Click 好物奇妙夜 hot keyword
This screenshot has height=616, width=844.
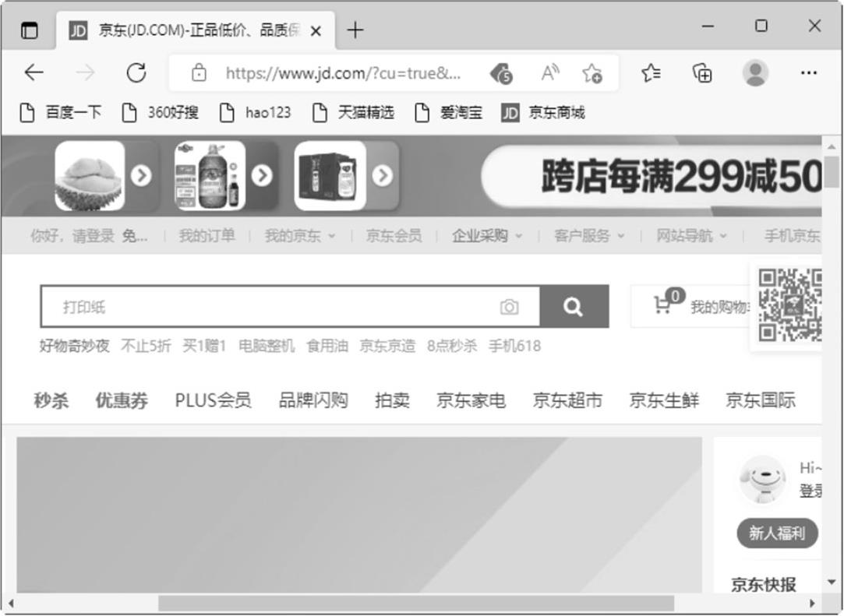[x=74, y=346]
